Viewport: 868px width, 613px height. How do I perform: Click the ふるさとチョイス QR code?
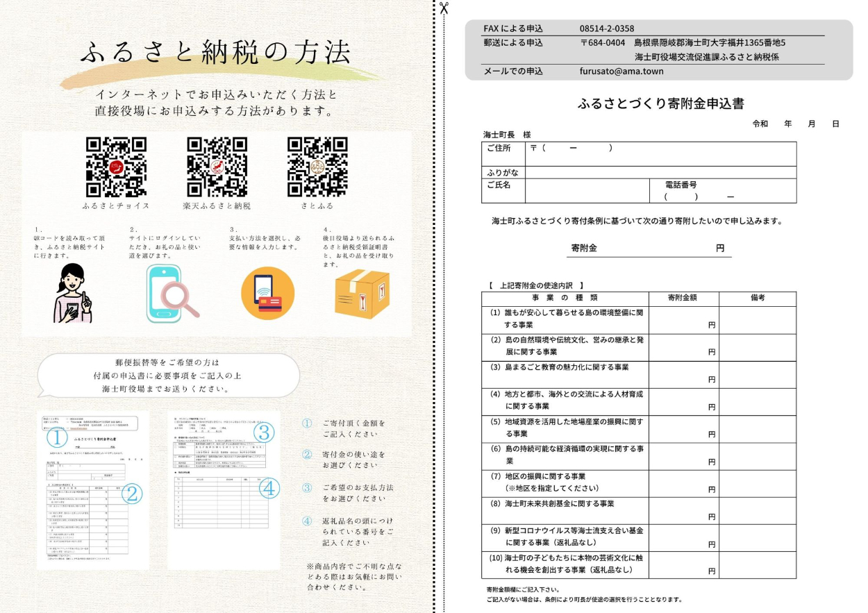[116, 167]
